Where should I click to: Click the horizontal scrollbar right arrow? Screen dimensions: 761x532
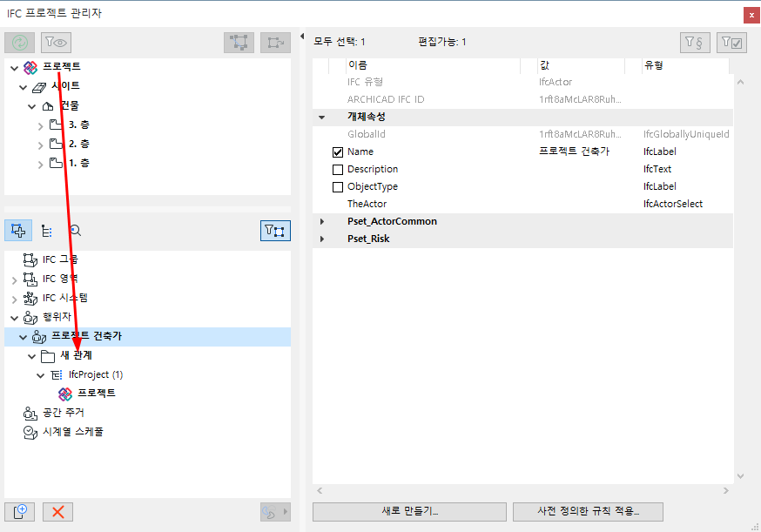click(725, 491)
